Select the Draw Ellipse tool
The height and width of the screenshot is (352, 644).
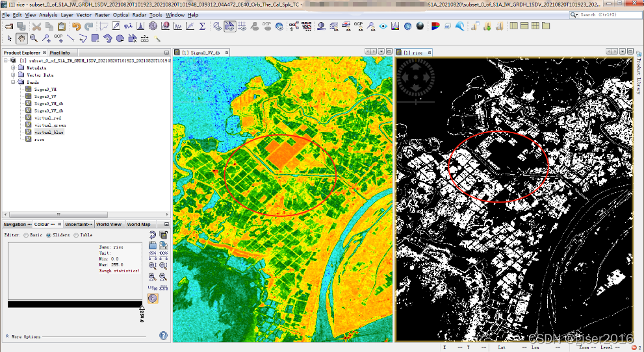[120, 38]
